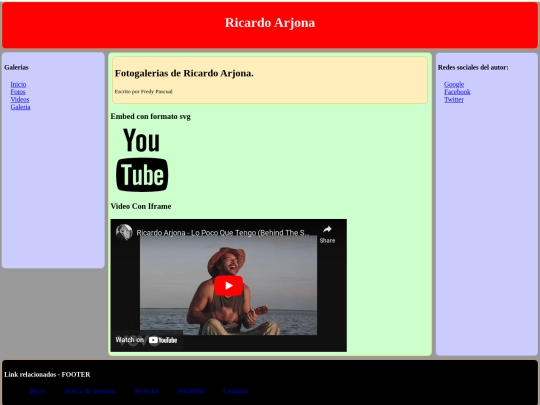Open footer Inicio link

(38, 391)
